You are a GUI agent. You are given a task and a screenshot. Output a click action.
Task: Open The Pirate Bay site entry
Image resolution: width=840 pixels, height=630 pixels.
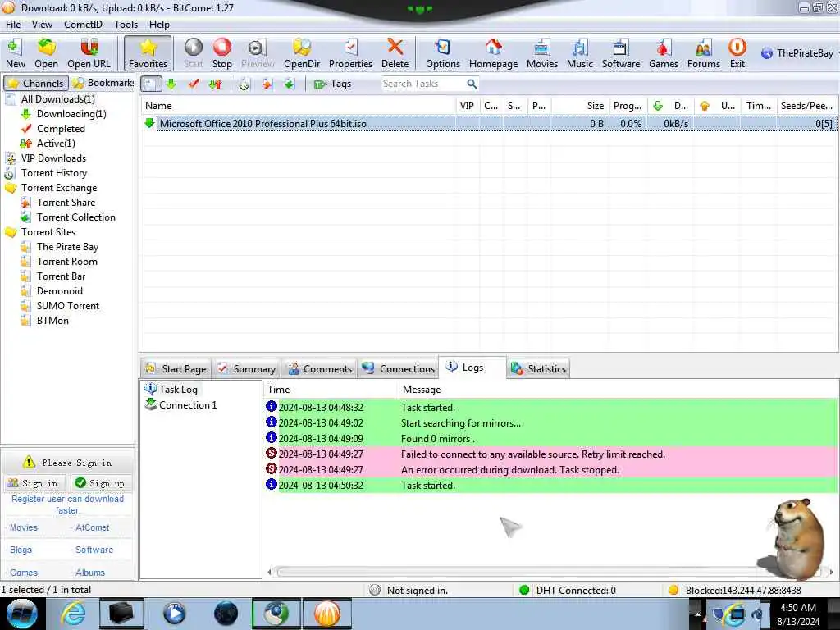click(67, 246)
